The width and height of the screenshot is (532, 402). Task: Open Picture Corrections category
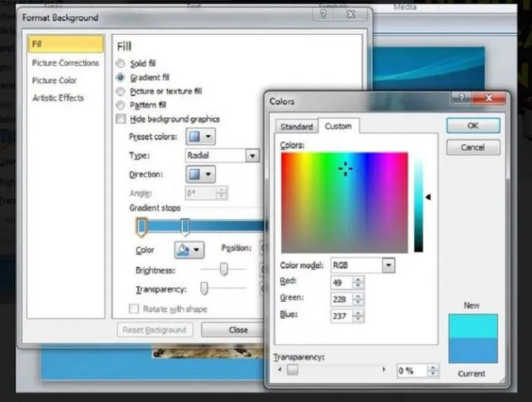pyautogui.click(x=66, y=63)
